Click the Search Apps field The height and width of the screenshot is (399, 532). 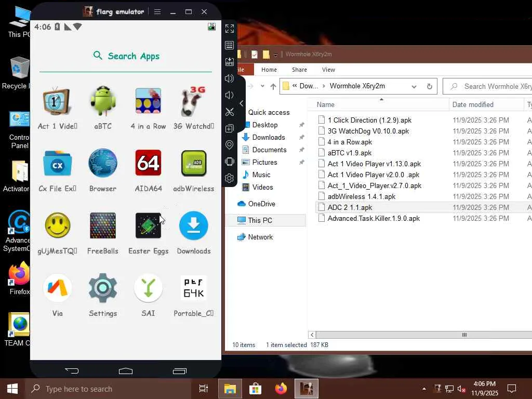[126, 56]
